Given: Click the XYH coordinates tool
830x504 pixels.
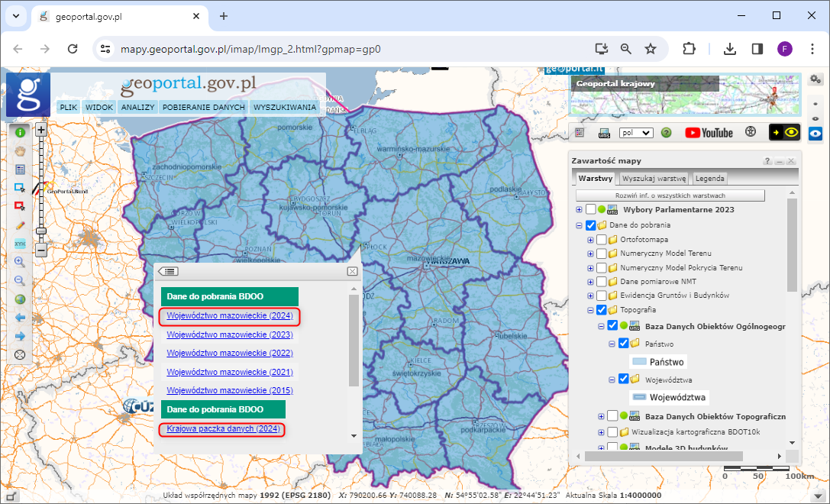Looking at the screenshot, I should pyautogui.click(x=21, y=244).
